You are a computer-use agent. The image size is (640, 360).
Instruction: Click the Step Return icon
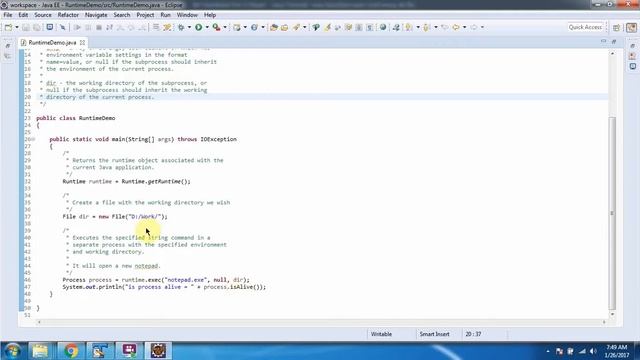142,27
